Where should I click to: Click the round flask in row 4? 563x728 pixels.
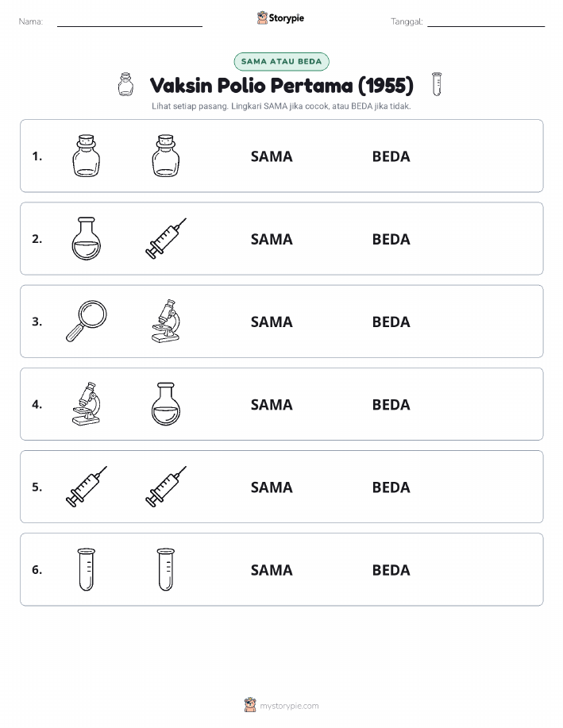[166, 404]
